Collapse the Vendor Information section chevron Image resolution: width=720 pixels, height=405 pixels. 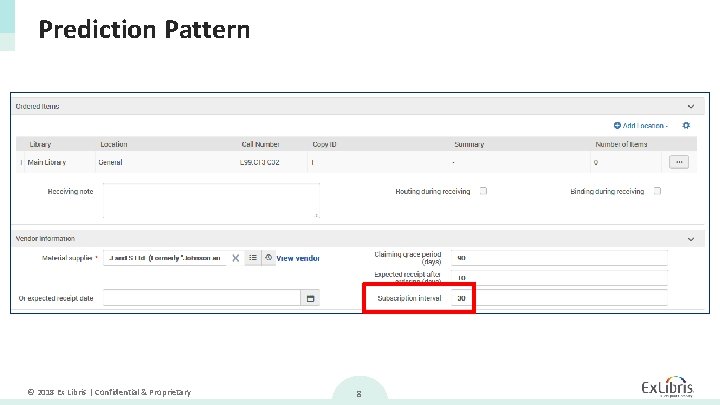point(691,239)
